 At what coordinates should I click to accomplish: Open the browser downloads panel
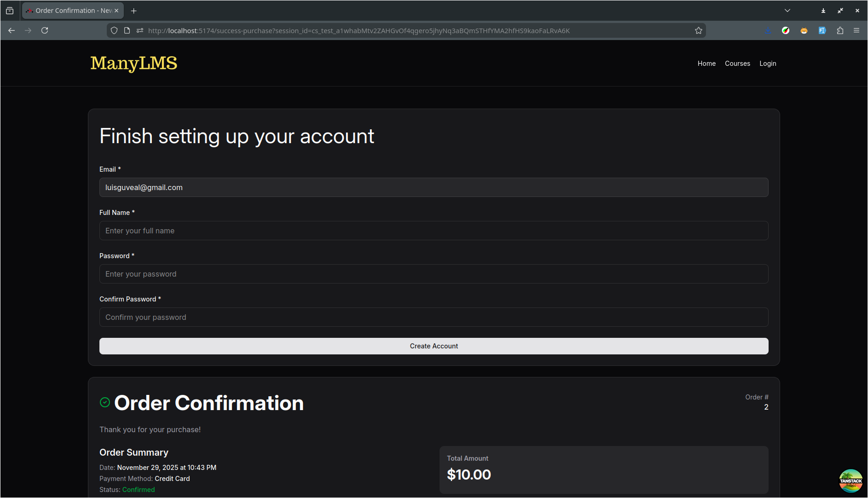768,30
